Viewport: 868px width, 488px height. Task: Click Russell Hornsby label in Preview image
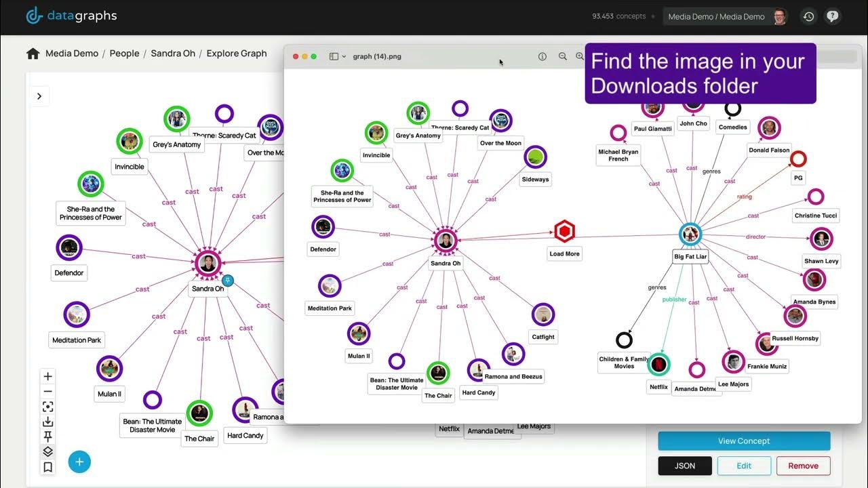click(x=795, y=338)
